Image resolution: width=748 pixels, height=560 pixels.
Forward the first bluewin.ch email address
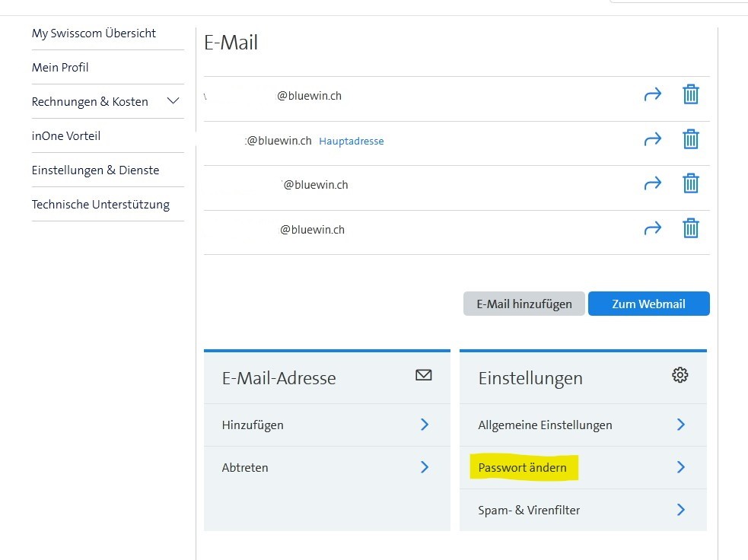[653, 94]
